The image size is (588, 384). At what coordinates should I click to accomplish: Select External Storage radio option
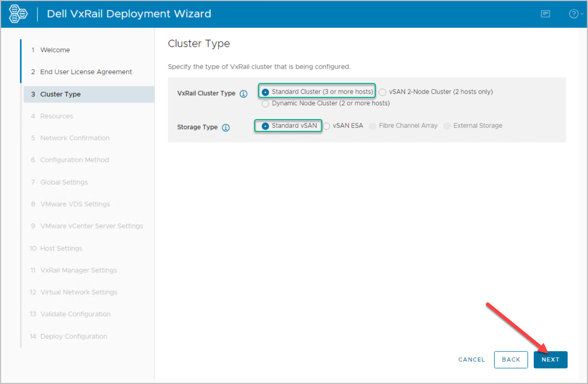point(447,126)
